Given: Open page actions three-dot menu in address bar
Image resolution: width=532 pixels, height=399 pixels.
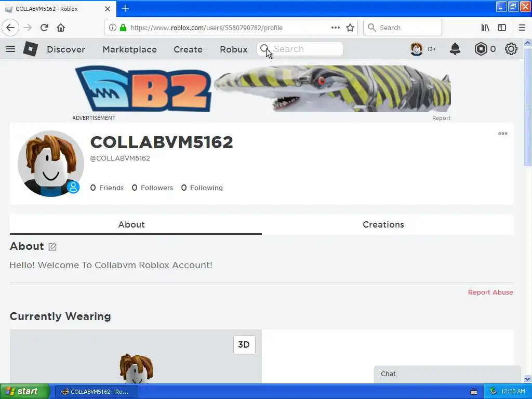Looking at the screenshot, I should tap(335, 28).
